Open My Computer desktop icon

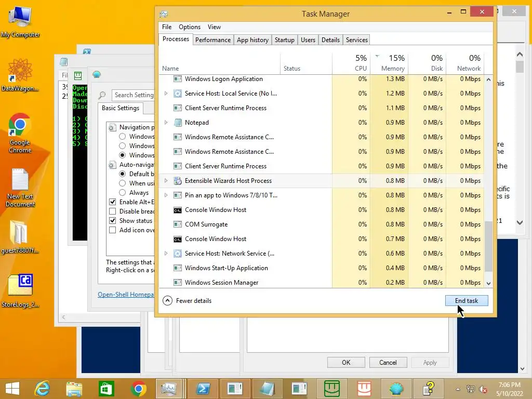[x=20, y=21]
